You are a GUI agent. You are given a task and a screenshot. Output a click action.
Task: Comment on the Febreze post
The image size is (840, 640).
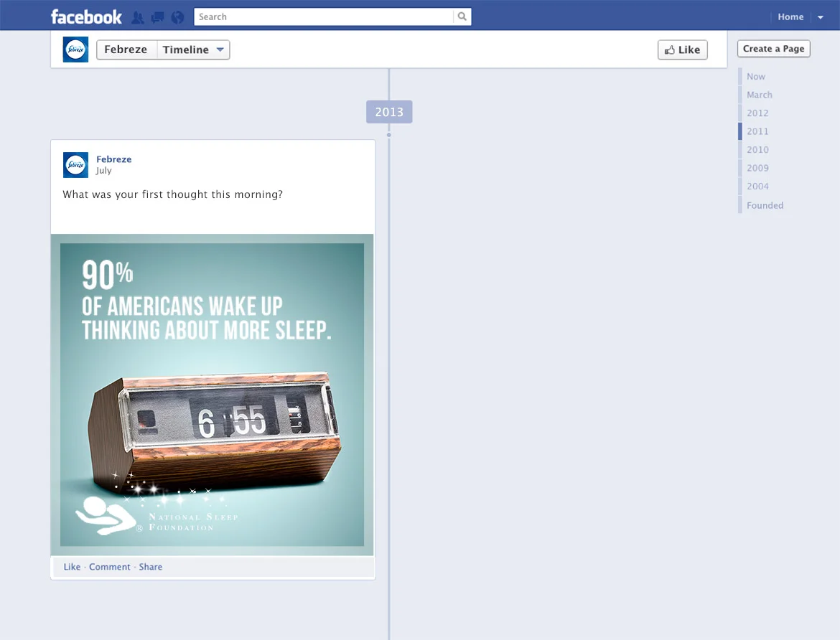point(109,567)
